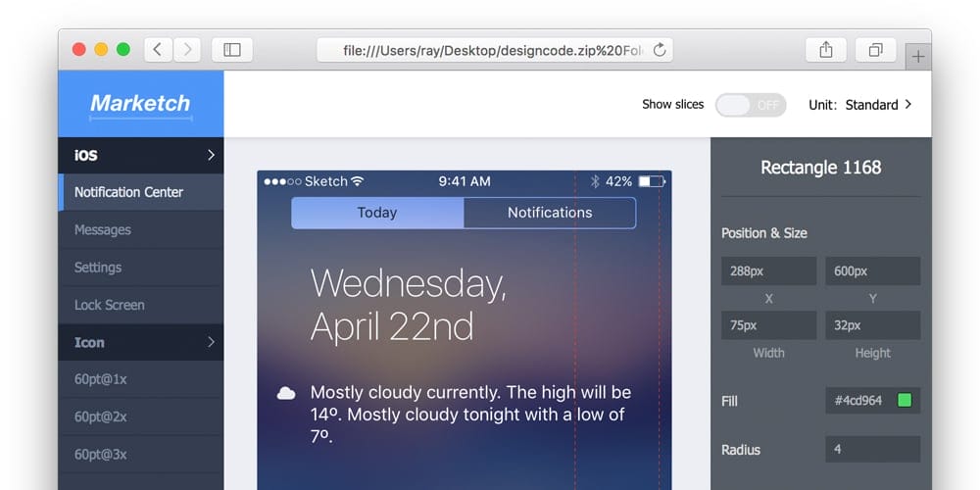The width and height of the screenshot is (980, 490).
Task: Open a new tab with plus icon
Action: [x=918, y=57]
